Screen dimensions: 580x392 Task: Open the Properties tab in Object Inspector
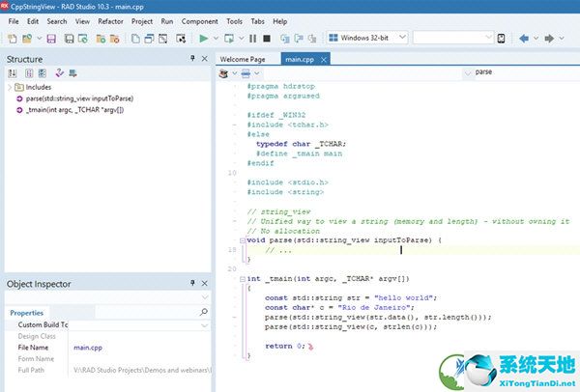click(x=27, y=313)
